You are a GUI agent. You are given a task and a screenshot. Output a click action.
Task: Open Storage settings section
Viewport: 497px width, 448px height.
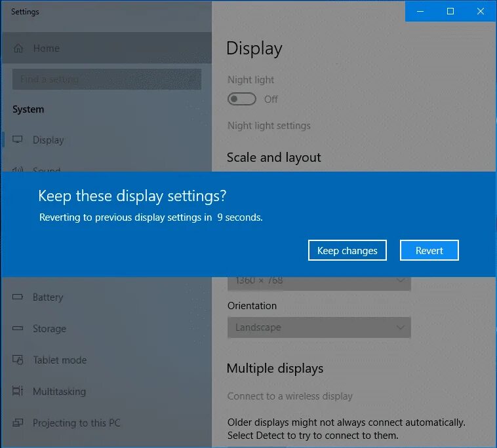click(106, 328)
